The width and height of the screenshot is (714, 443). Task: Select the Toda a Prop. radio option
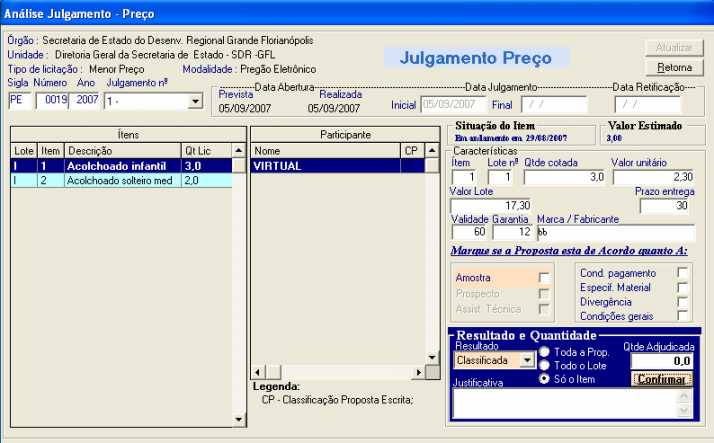point(544,351)
